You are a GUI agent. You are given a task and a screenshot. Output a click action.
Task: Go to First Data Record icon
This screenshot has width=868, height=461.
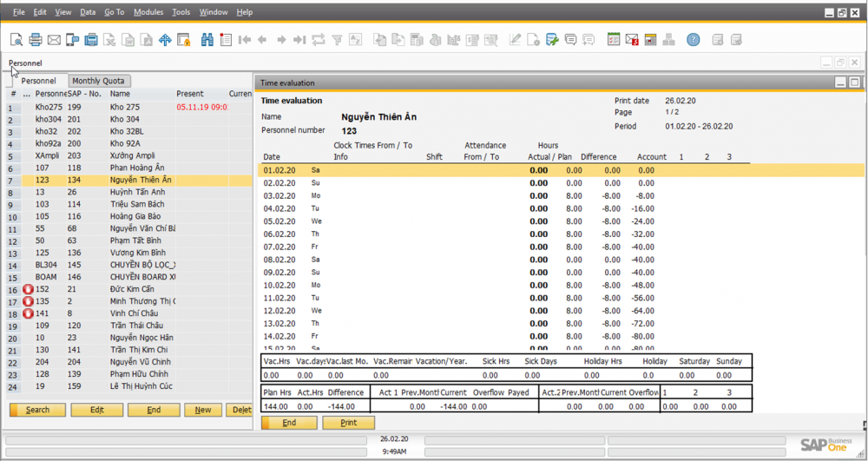click(245, 40)
